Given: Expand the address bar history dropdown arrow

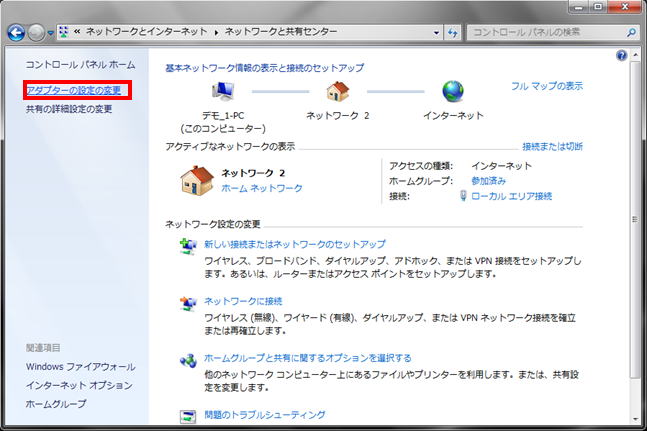Looking at the screenshot, I should (x=434, y=32).
